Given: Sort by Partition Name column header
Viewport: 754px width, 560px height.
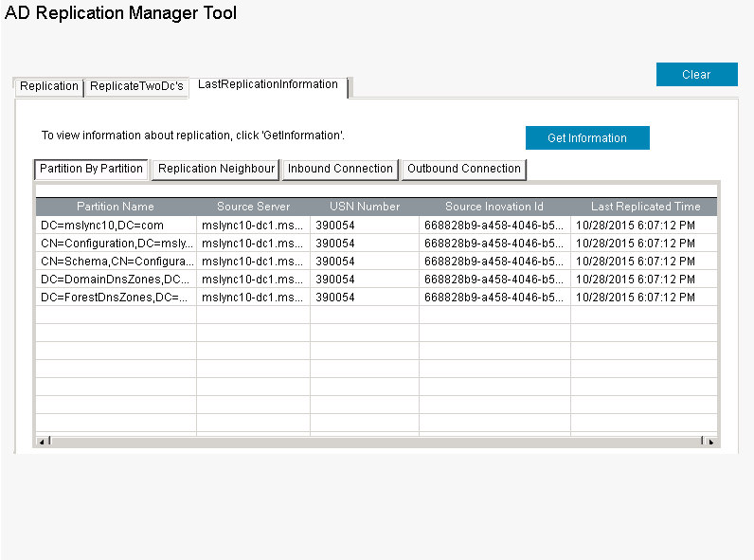Looking at the screenshot, I should (116, 207).
